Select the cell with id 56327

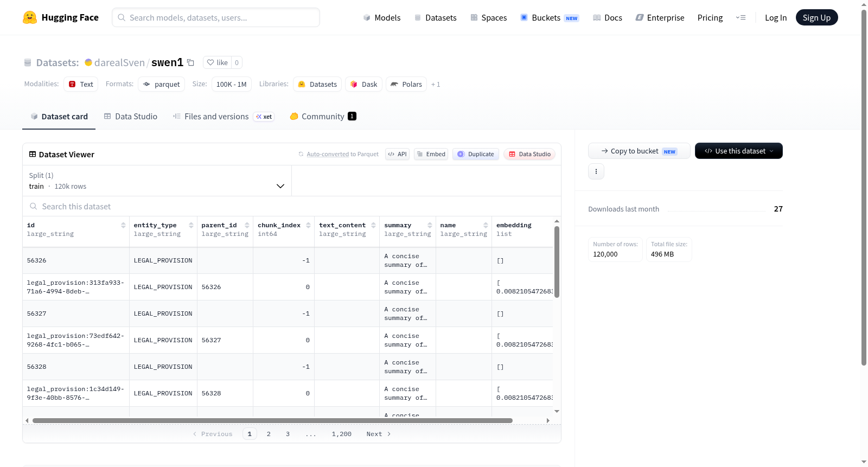point(76,314)
